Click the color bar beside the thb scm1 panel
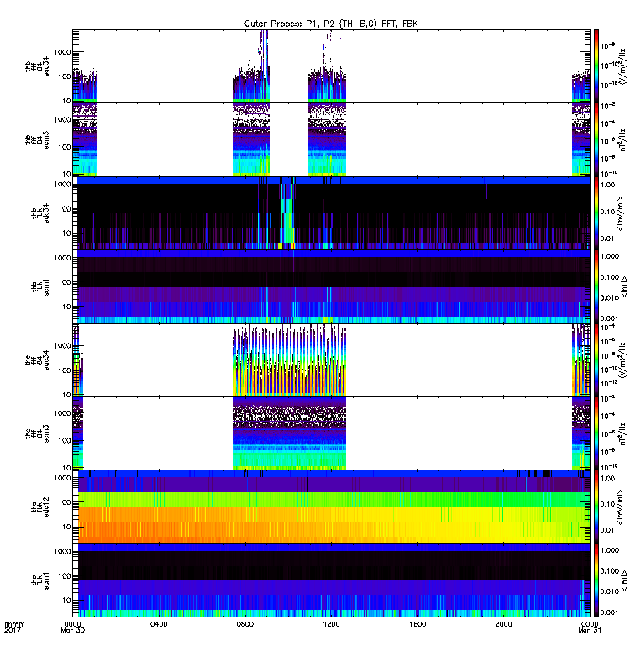This screenshot has height=672, width=630. point(596,286)
